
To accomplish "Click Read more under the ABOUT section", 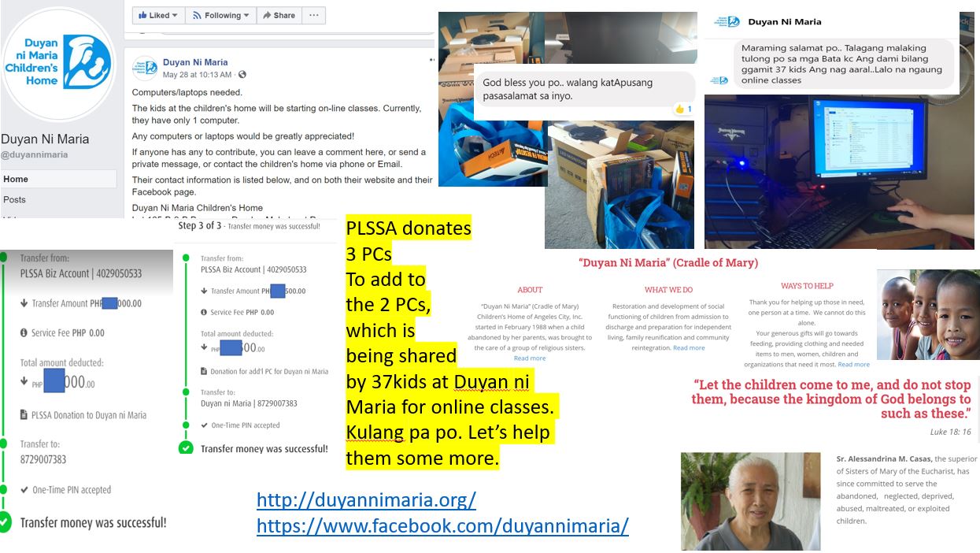I will pyautogui.click(x=530, y=358).
